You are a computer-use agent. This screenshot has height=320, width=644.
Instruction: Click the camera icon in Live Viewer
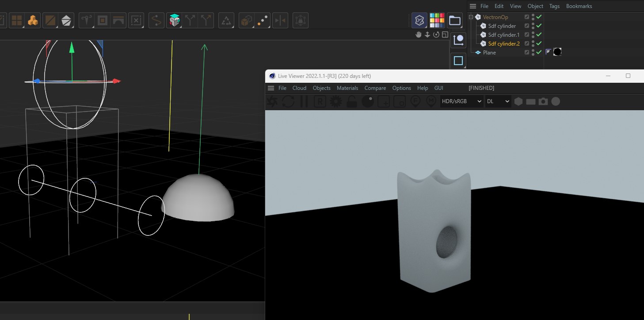(543, 101)
